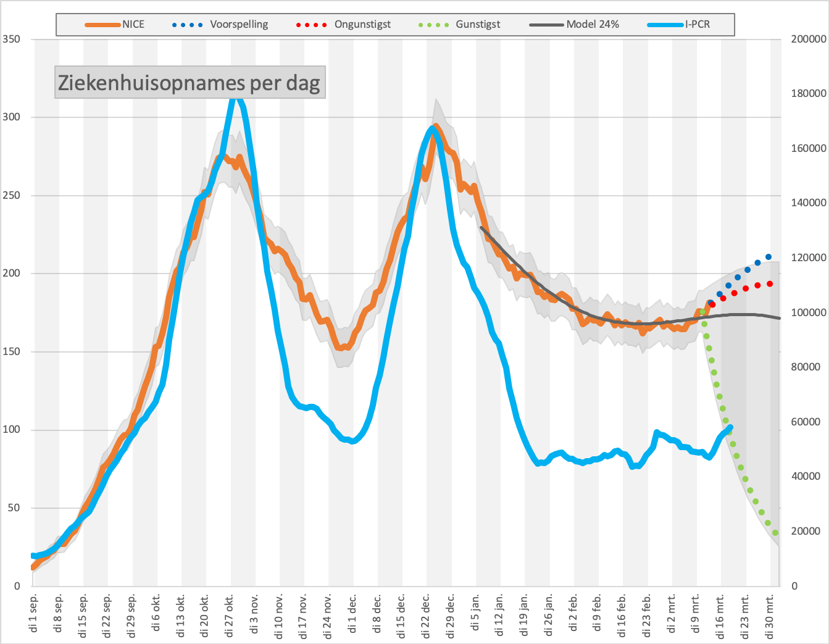
Task: Click the date label di 1 sep.
Action: point(34,613)
